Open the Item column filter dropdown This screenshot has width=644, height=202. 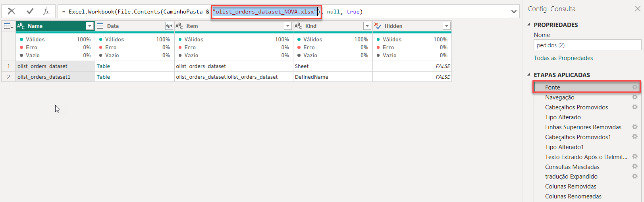click(288, 26)
